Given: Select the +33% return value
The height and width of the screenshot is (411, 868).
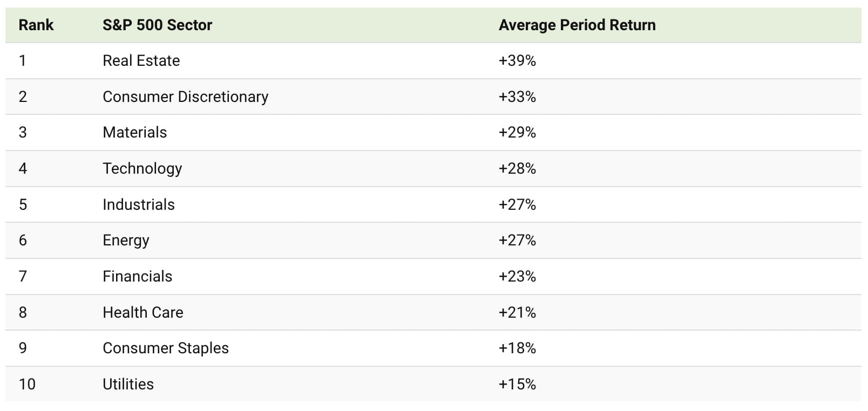Looking at the screenshot, I should pyautogui.click(x=517, y=97).
